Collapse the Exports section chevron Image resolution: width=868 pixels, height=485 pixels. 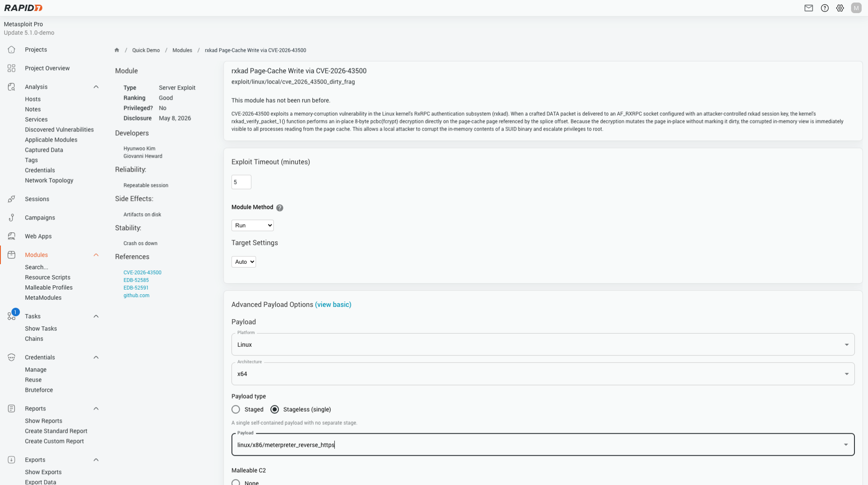click(96, 460)
